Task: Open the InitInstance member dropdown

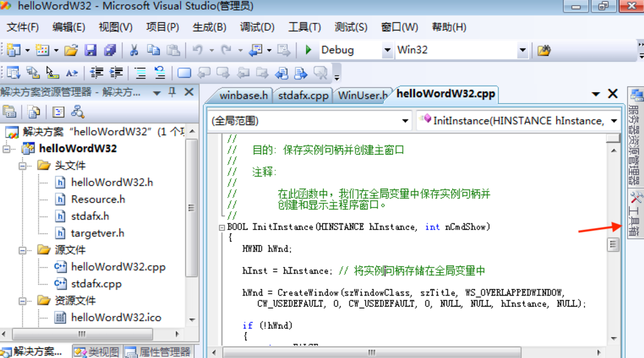Action: point(614,121)
